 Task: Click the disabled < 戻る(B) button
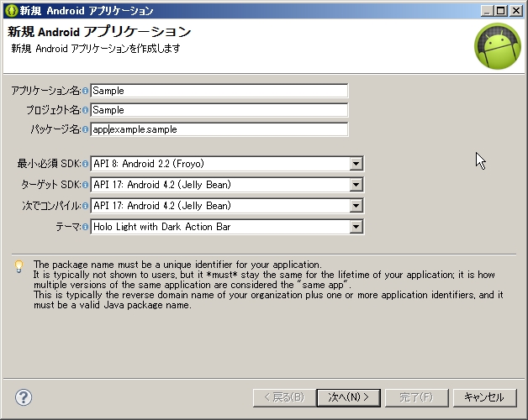point(284,398)
